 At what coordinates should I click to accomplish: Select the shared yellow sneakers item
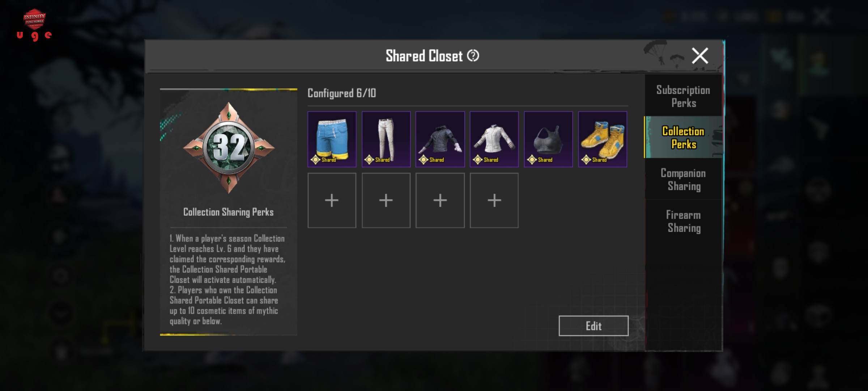tap(603, 139)
